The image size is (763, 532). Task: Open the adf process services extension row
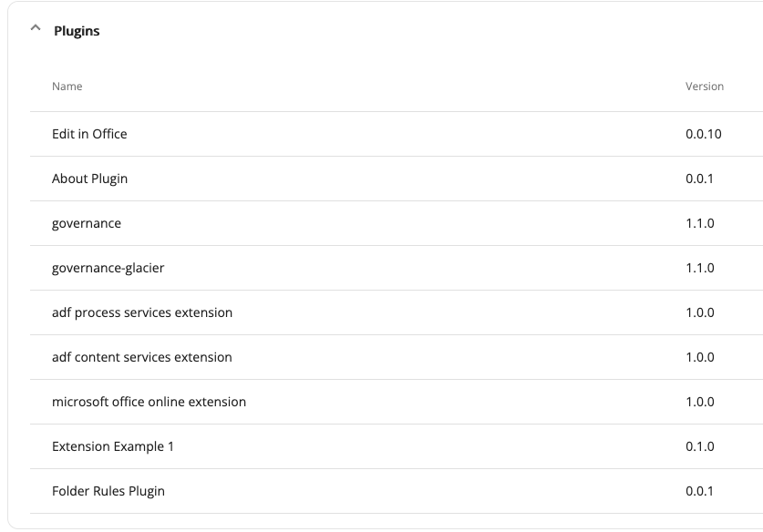pyautogui.click(x=141, y=312)
